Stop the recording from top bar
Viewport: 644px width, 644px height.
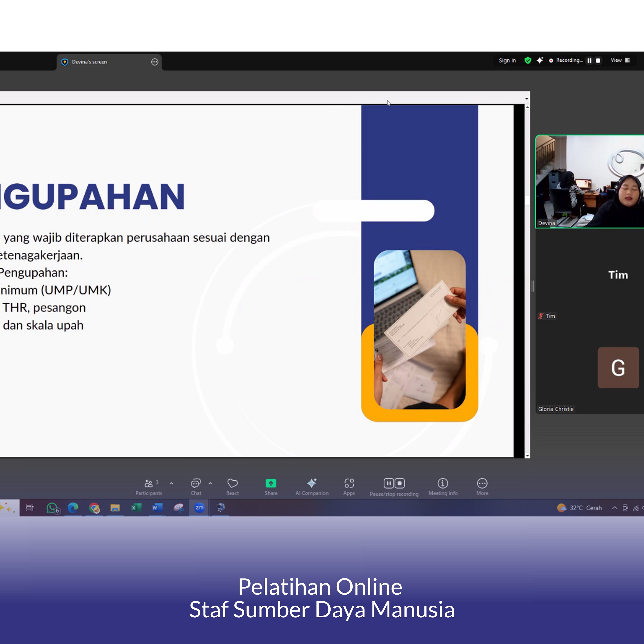[598, 60]
